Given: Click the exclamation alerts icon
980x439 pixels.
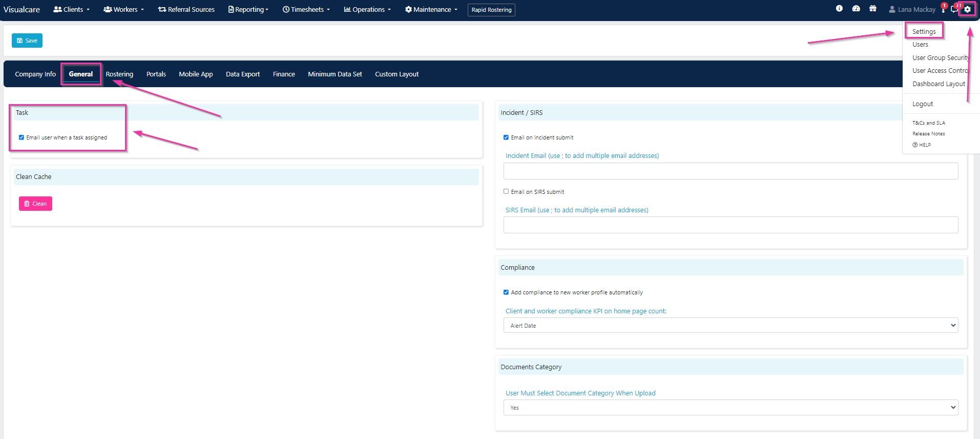Looking at the screenshot, I should 943,9.
